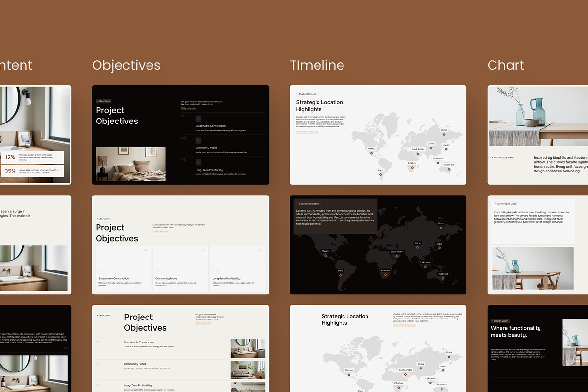This screenshot has width=588, height=392.
Task: Select the icon in the Long-Term Profitability card
Action: point(215,270)
